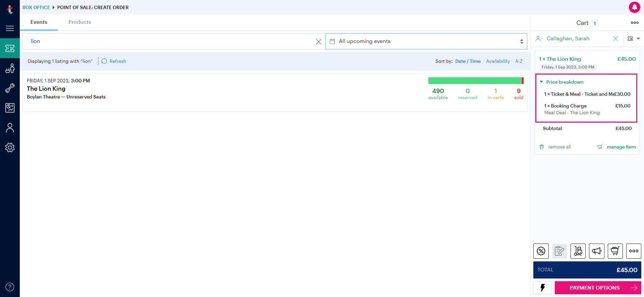Click the shopping cart action button

point(615,251)
